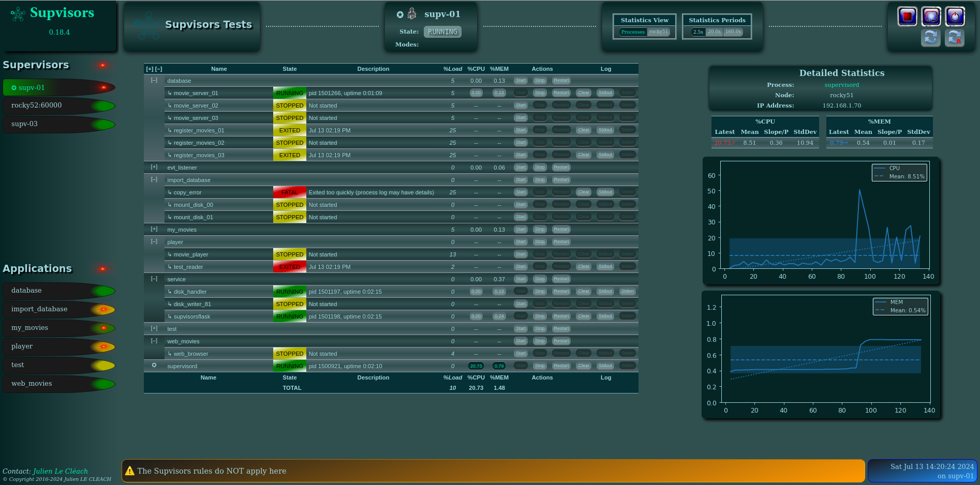Screen dimensions: 980x485
Task: Expand the my_movies application group
Action: (154, 229)
